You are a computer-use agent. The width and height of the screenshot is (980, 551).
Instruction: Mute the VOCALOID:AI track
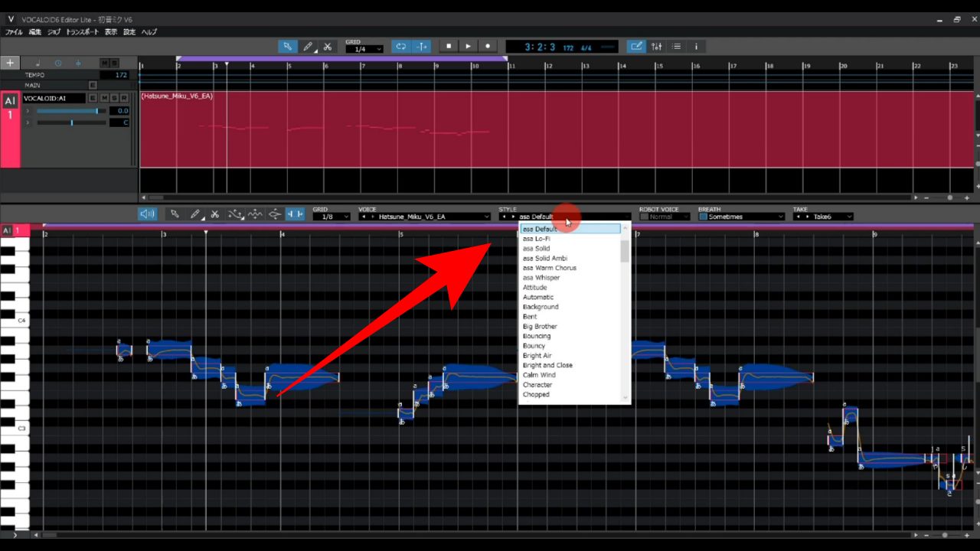click(103, 98)
